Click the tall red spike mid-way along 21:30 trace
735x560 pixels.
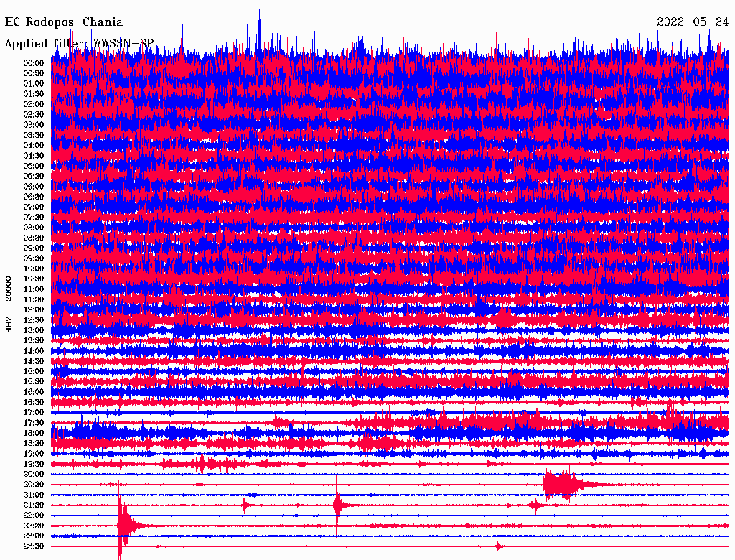pyautogui.click(x=337, y=505)
